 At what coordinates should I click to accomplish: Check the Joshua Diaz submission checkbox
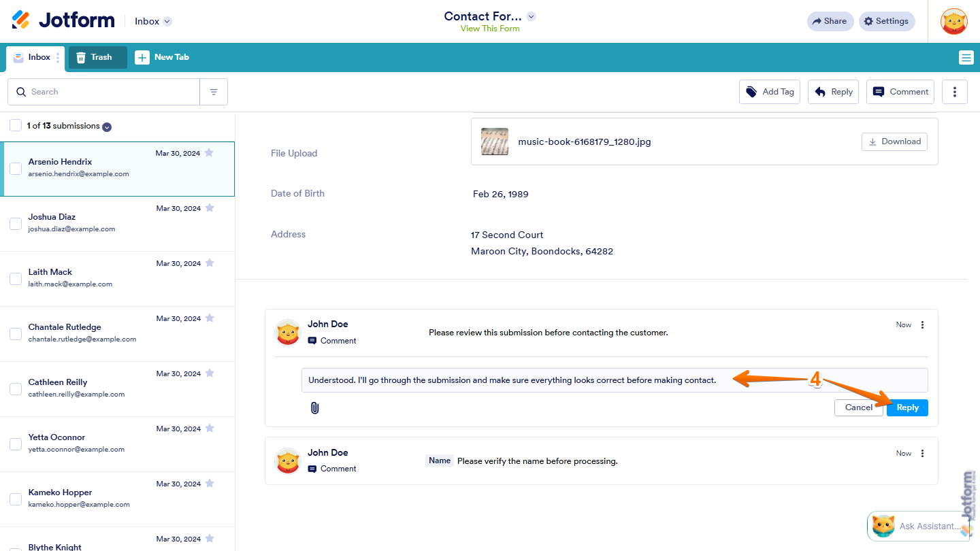(x=16, y=223)
